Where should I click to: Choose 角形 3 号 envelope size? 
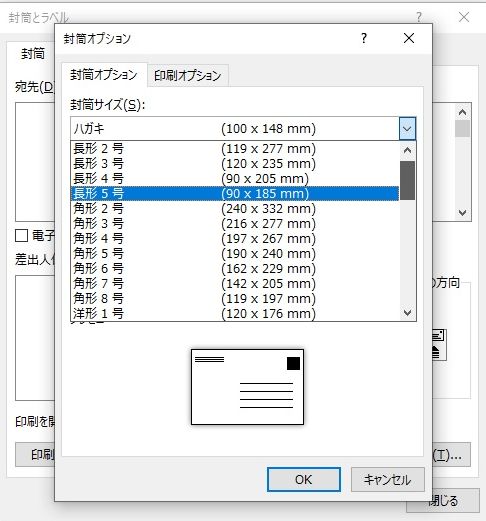[x=235, y=224]
